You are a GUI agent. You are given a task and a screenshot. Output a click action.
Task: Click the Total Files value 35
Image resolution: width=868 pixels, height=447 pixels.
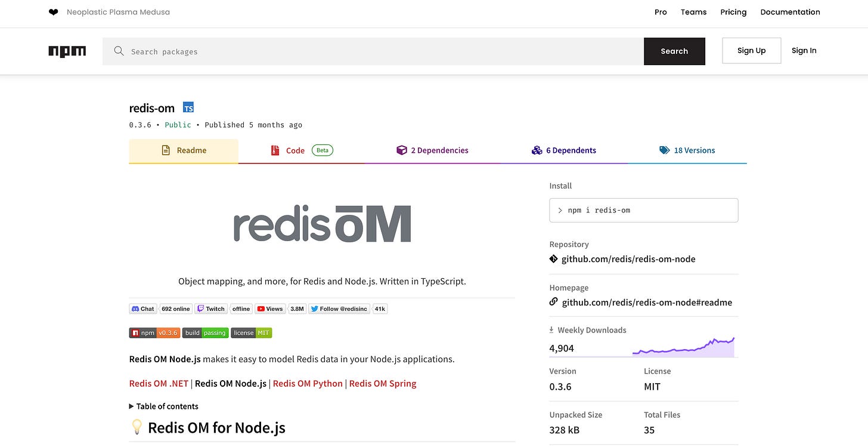[x=649, y=430]
